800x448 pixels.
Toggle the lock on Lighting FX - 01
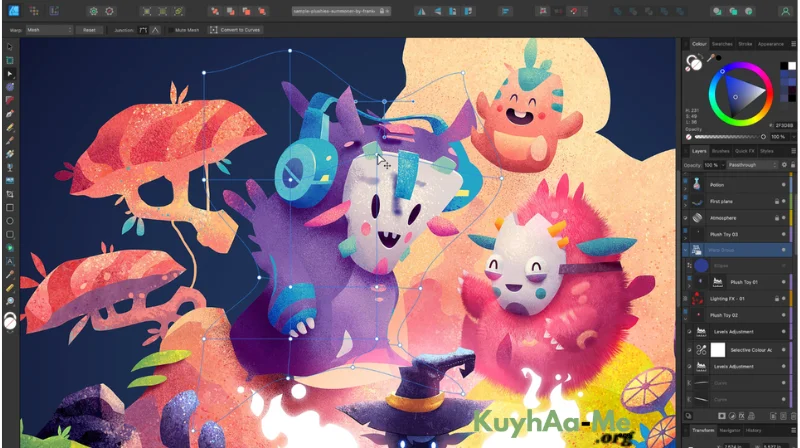pyautogui.click(x=777, y=299)
